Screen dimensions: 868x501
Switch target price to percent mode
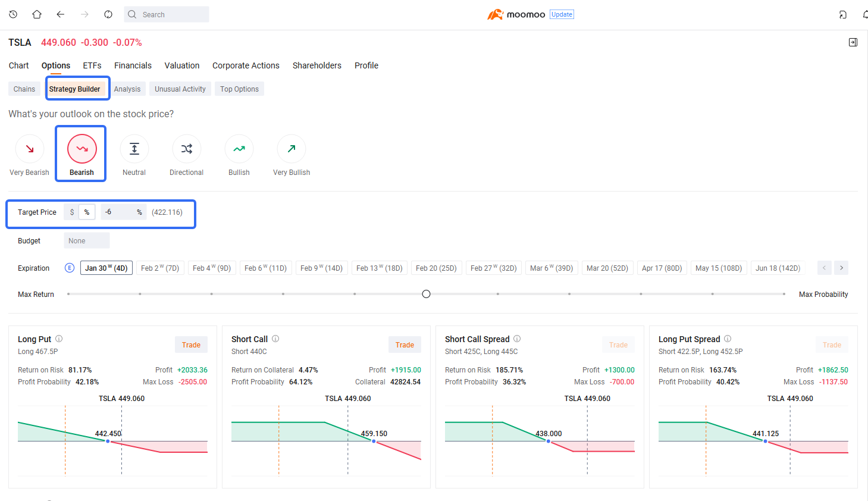click(87, 212)
